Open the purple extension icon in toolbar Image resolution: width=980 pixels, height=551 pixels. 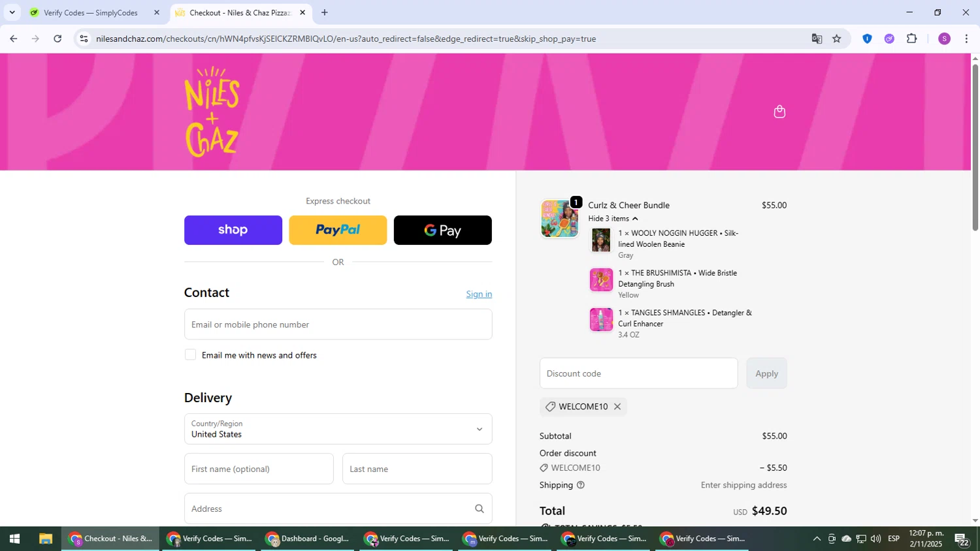889,39
